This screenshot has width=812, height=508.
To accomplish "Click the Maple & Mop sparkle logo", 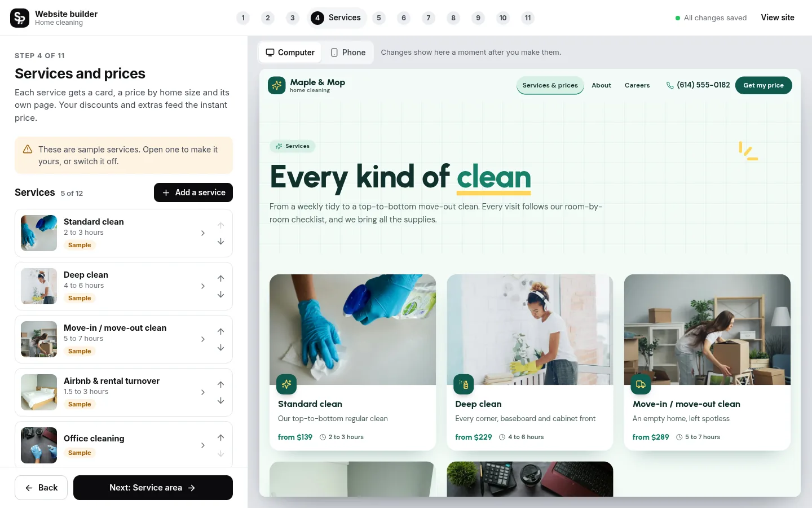I will 276,85.
